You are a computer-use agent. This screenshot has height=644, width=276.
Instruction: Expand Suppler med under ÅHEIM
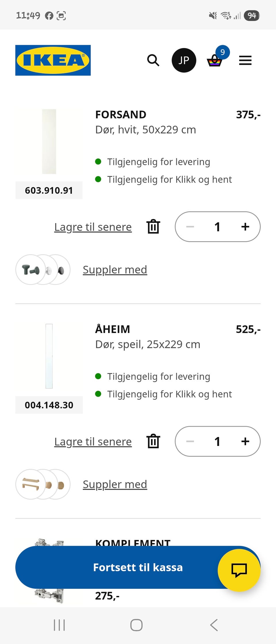[x=115, y=484]
